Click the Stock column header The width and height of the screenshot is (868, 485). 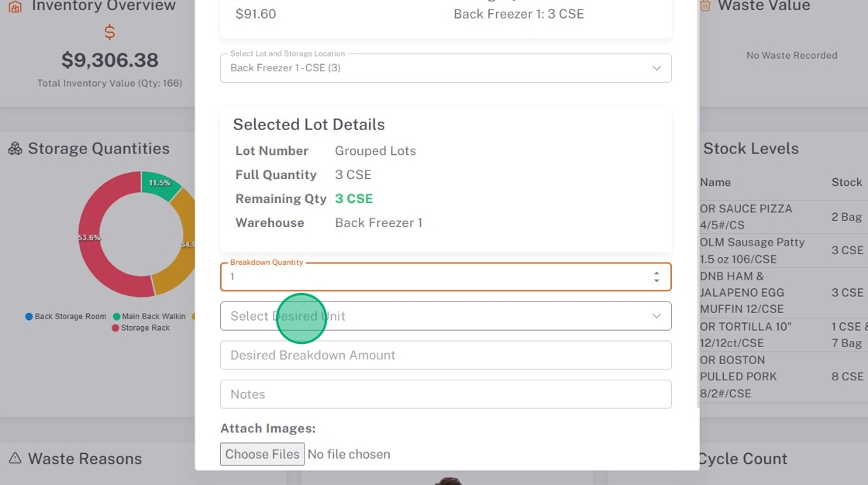[846, 182]
